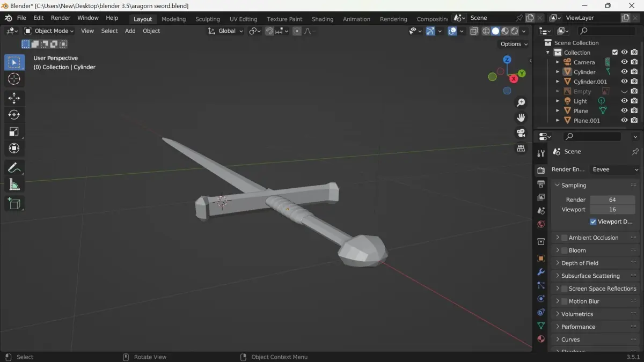Open the File menu
The image size is (644, 362).
[21, 18]
